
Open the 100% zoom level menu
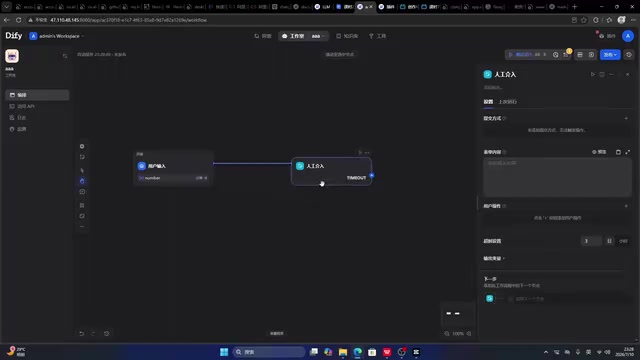point(458,333)
